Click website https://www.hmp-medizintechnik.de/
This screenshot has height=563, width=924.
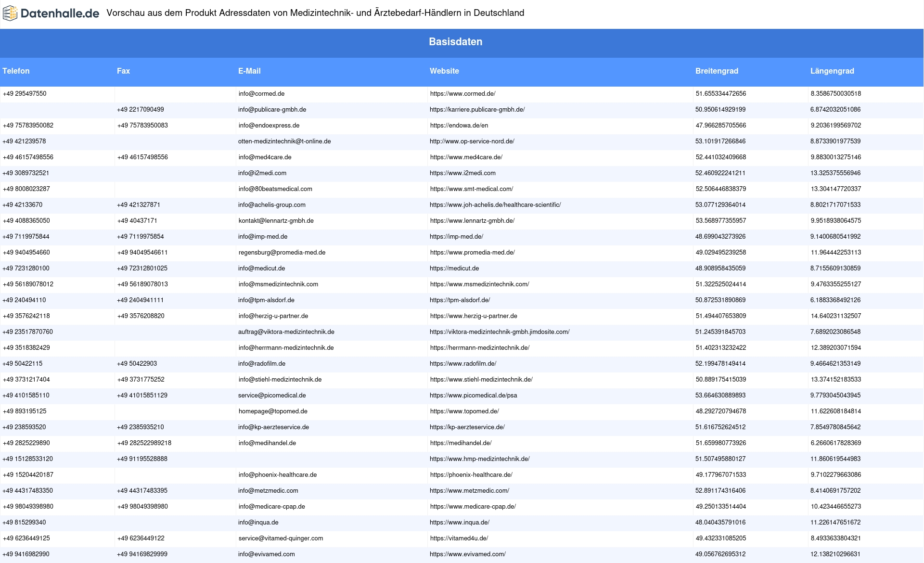pos(480,459)
